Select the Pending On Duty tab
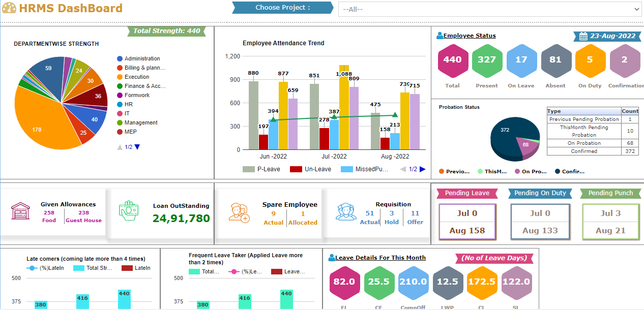The width and height of the screenshot is (644, 310). (540, 193)
